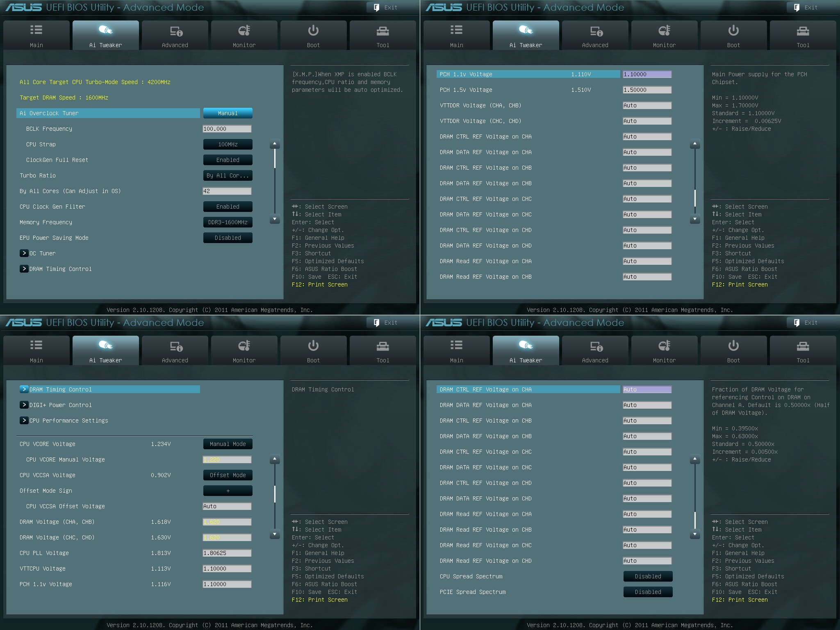Image resolution: width=840 pixels, height=630 pixels.
Task: Click the Exit icon in the bottom-left panel
Action: [376, 323]
